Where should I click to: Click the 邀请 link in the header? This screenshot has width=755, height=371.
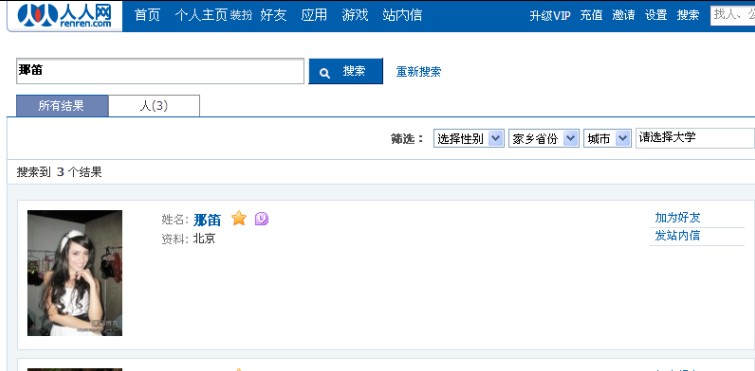point(624,15)
